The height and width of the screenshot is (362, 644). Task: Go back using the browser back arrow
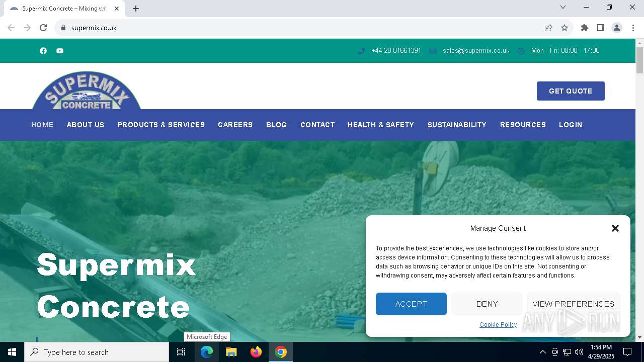[x=11, y=28]
